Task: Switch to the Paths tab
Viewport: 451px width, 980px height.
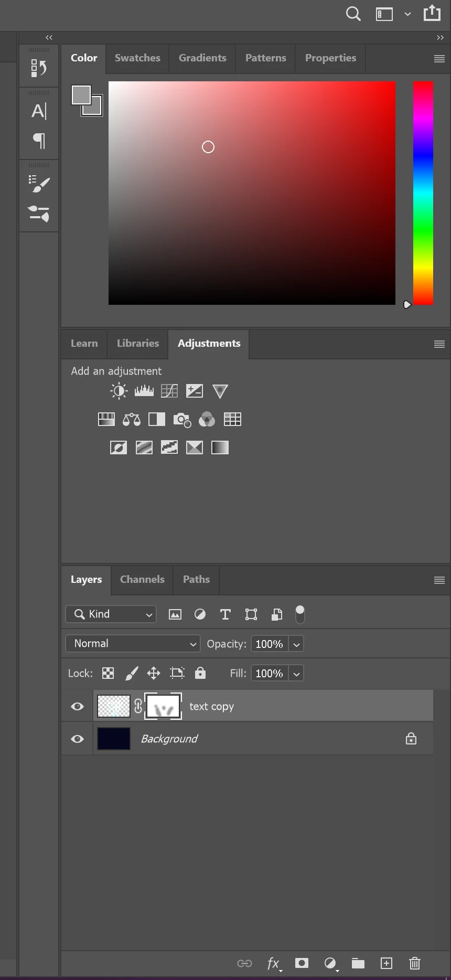Action: tap(196, 580)
